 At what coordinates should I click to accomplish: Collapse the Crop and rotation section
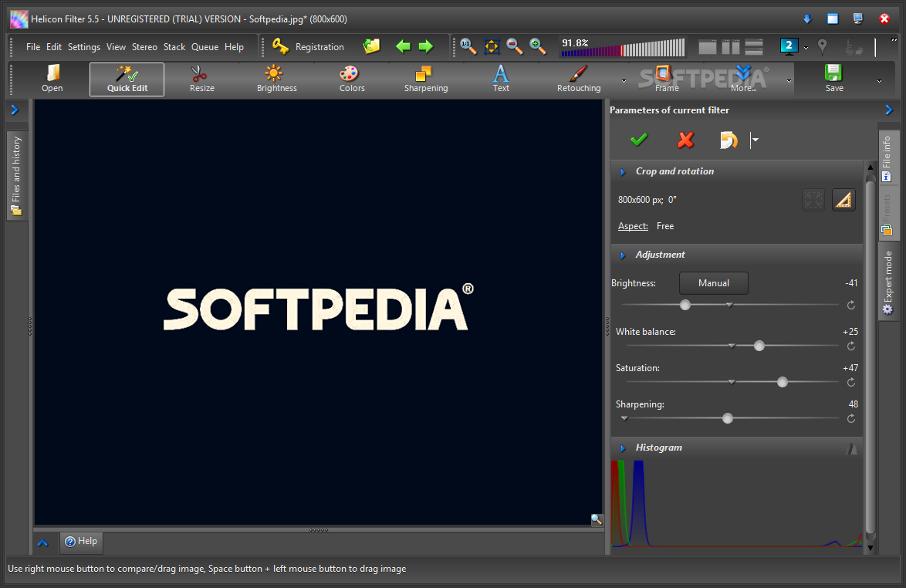click(623, 172)
